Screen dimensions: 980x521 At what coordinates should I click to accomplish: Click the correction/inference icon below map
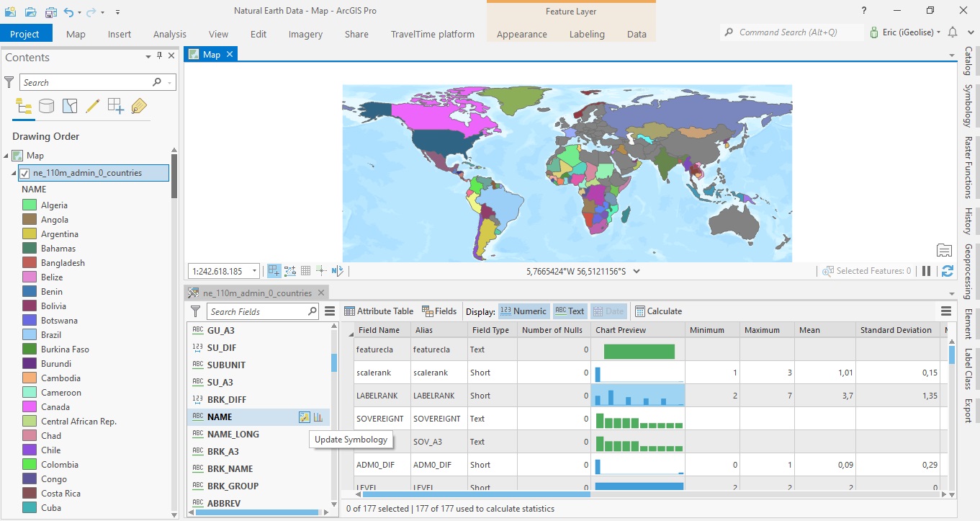coord(321,271)
